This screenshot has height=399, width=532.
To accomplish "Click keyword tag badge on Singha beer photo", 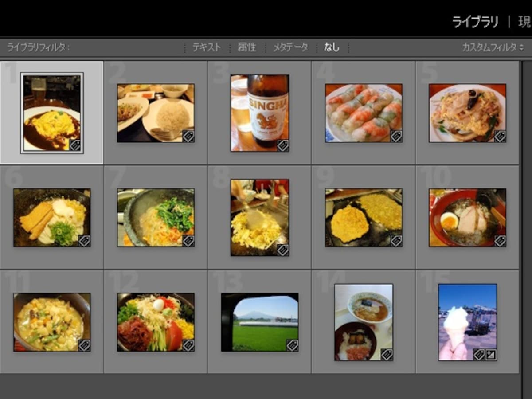I will click(x=283, y=145).
